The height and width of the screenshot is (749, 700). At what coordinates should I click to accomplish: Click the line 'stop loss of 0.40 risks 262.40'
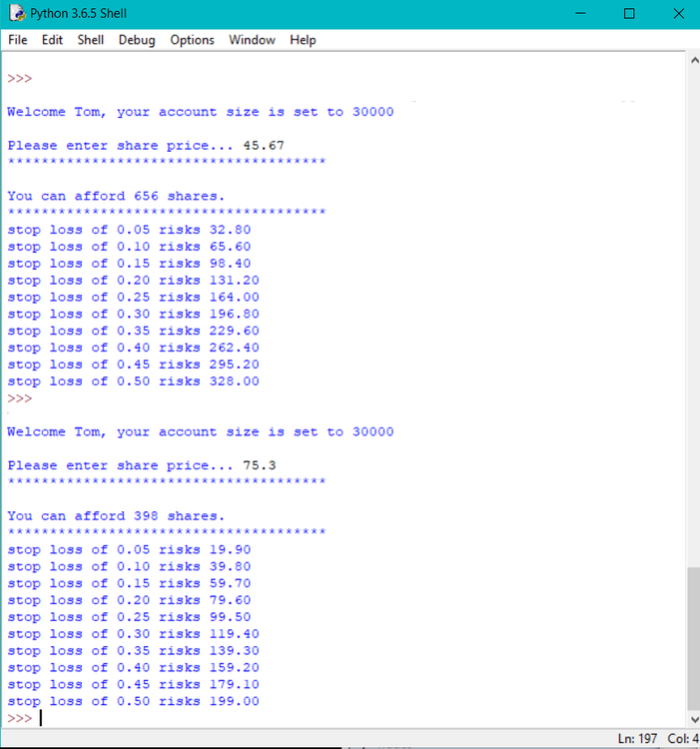pyautogui.click(x=133, y=348)
